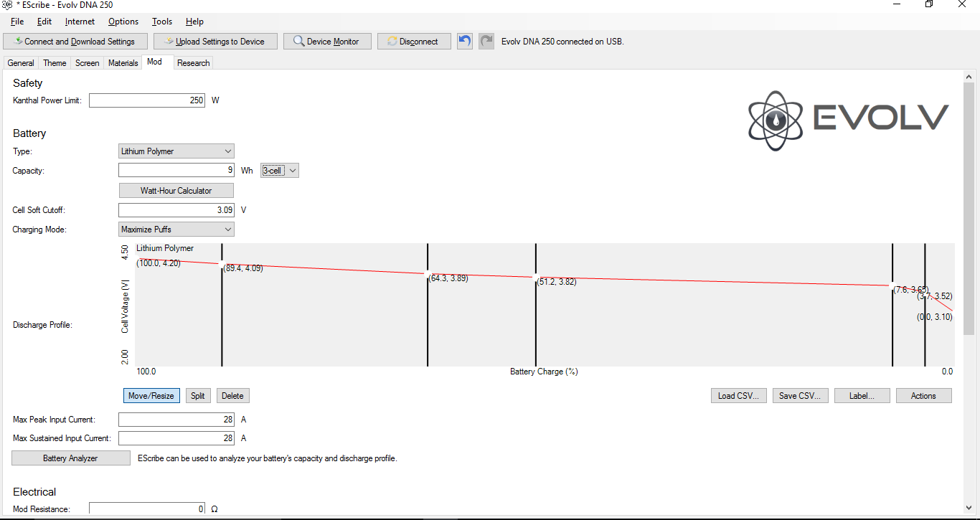Select the Split mode button
The width and height of the screenshot is (980, 520).
[197, 396]
